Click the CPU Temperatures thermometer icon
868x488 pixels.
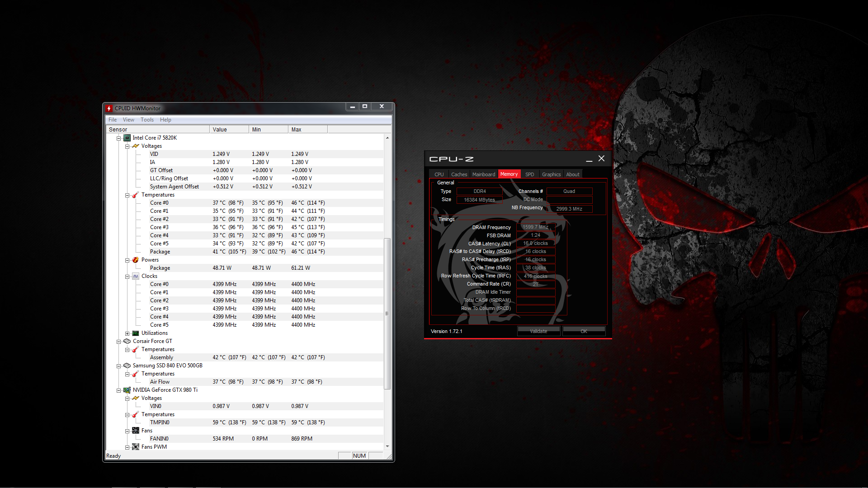point(136,195)
